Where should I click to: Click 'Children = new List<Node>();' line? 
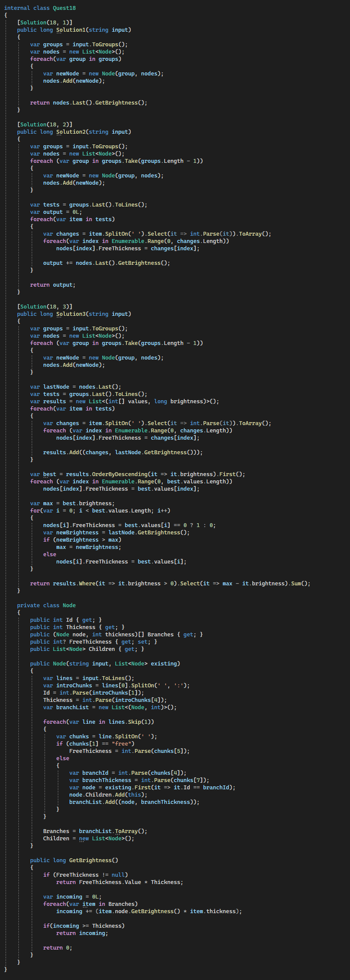[x=89, y=838]
